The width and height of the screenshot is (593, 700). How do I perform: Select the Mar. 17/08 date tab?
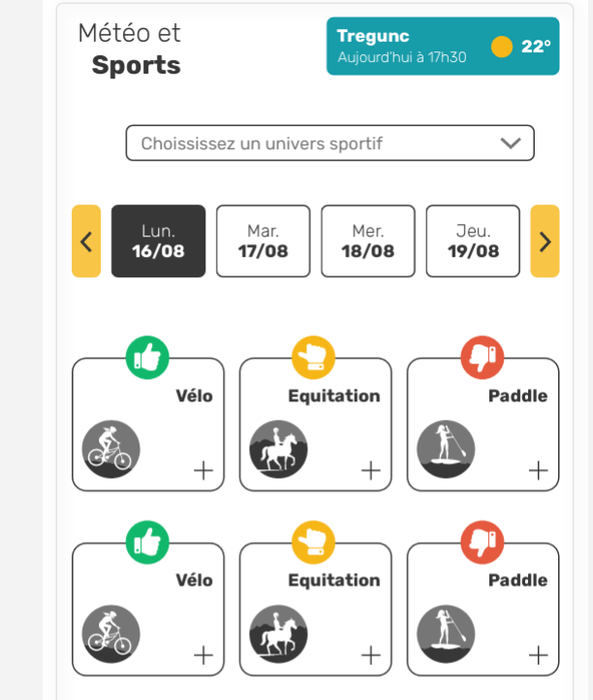(x=264, y=241)
